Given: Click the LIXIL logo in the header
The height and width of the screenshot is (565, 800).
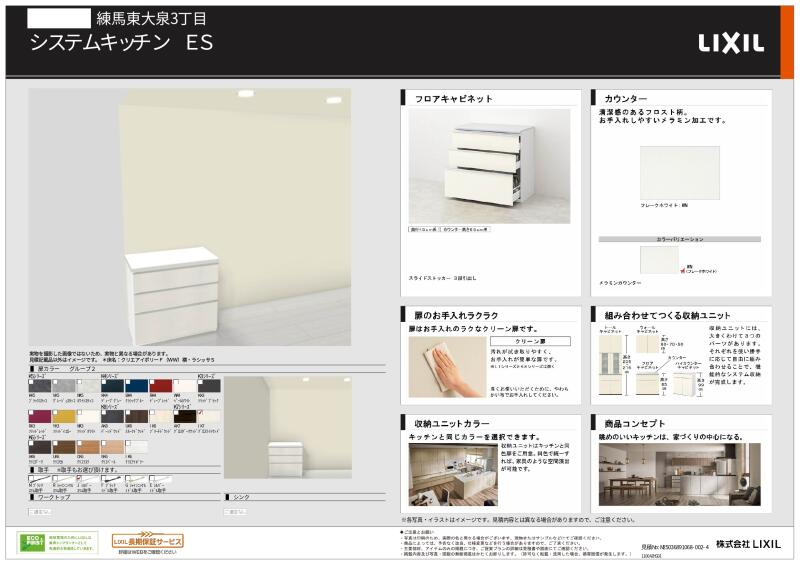Looking at the screenshot, I should point(731,43).
